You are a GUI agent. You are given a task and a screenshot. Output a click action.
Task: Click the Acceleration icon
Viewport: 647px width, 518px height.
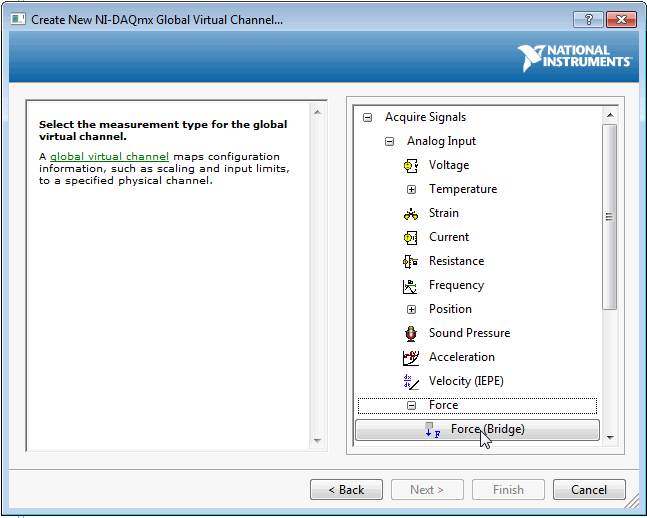410,357
